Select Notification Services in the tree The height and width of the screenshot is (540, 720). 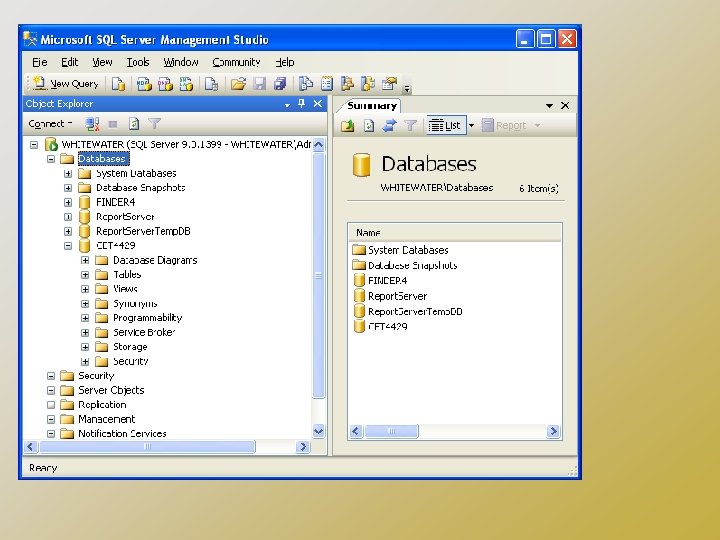click(122, 433)
